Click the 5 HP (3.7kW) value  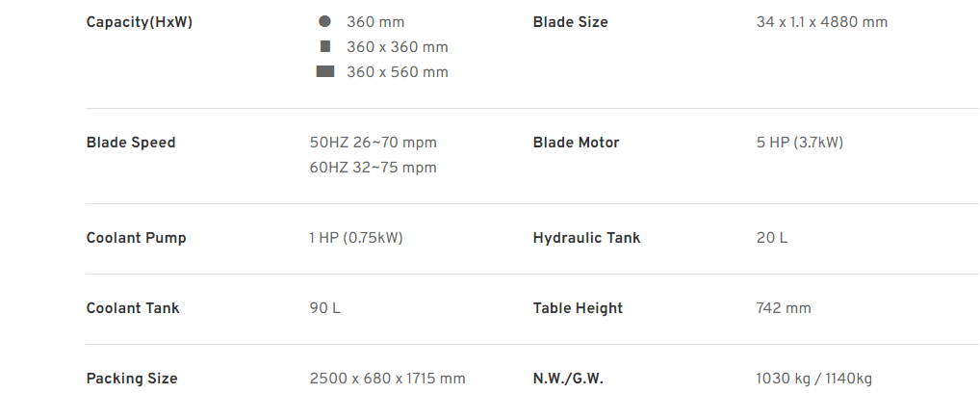click(800, 143)
